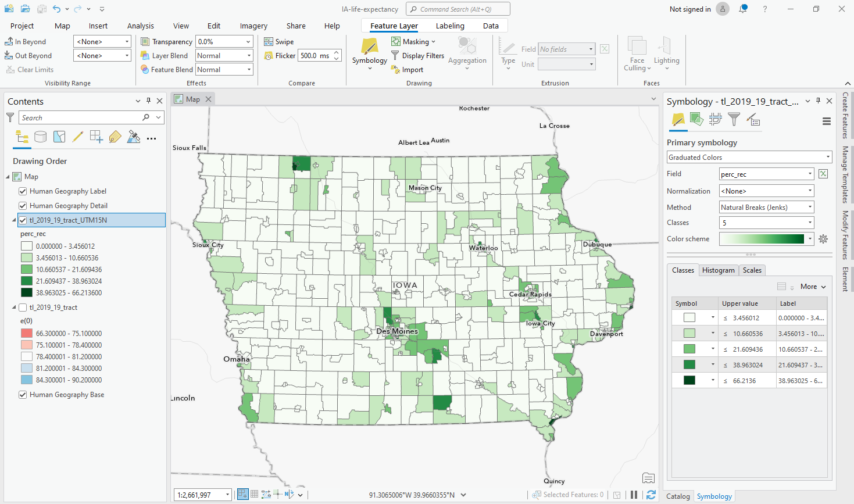Open the Imagery ribbon tab
The width and height of the screenshot is (854, 504).
click(x=253, y=26)
